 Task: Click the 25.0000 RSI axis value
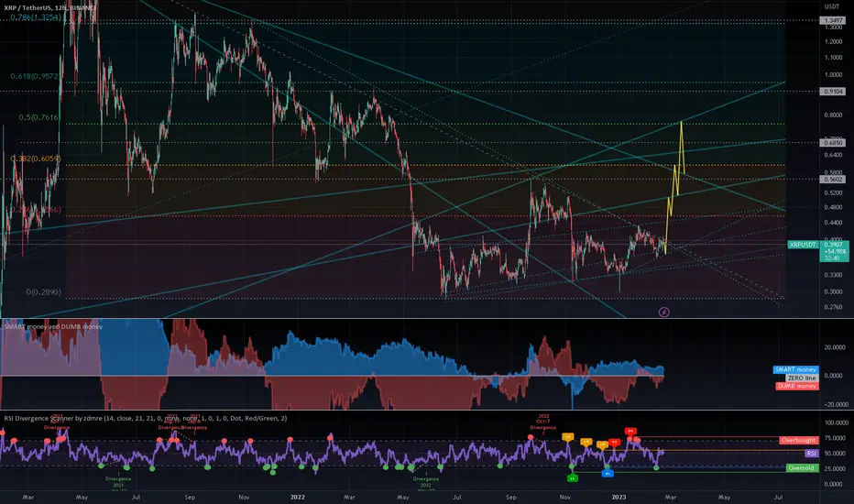coord(835,468)
